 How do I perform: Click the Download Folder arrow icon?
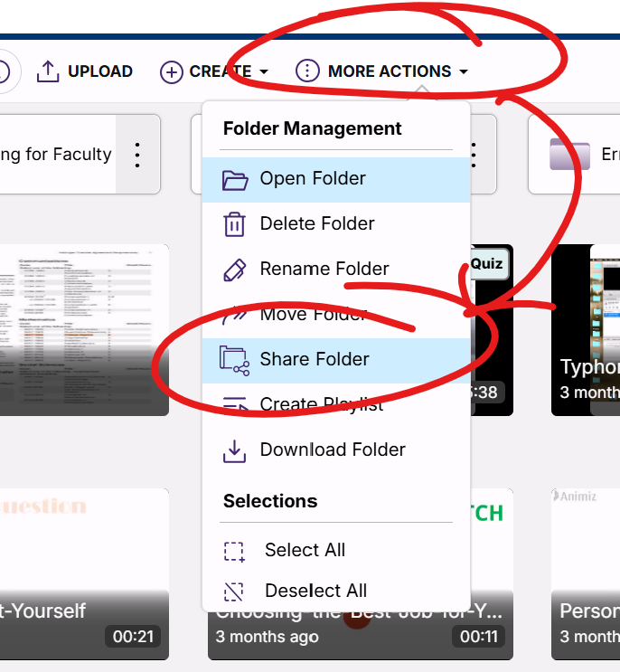234,450
